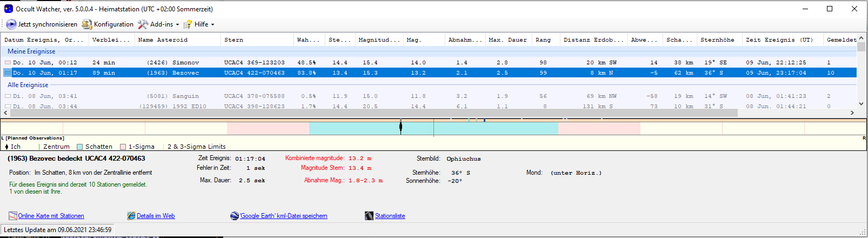This screenshot has width=868, height=238.
Task: Toggle the checkbox for the Sanguin event
Action: tap(8, 96)
